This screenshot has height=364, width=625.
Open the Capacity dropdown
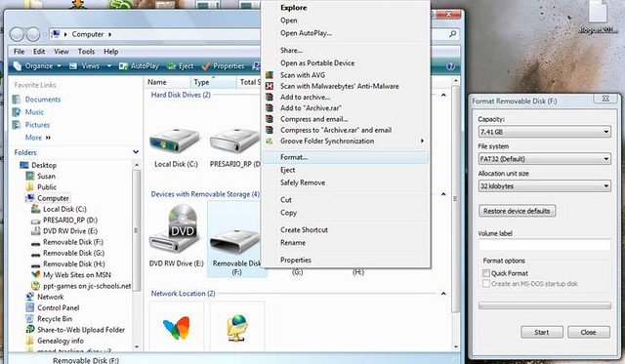[x=545, y=132]
